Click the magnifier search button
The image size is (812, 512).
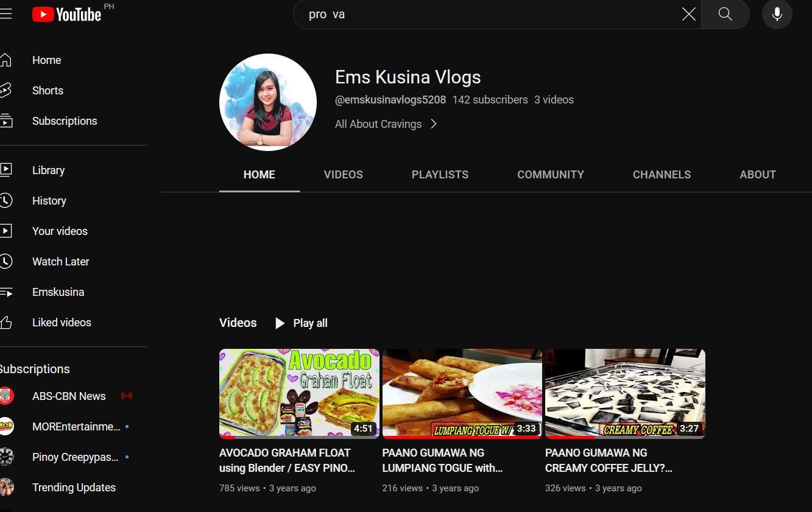coord(725,14)
